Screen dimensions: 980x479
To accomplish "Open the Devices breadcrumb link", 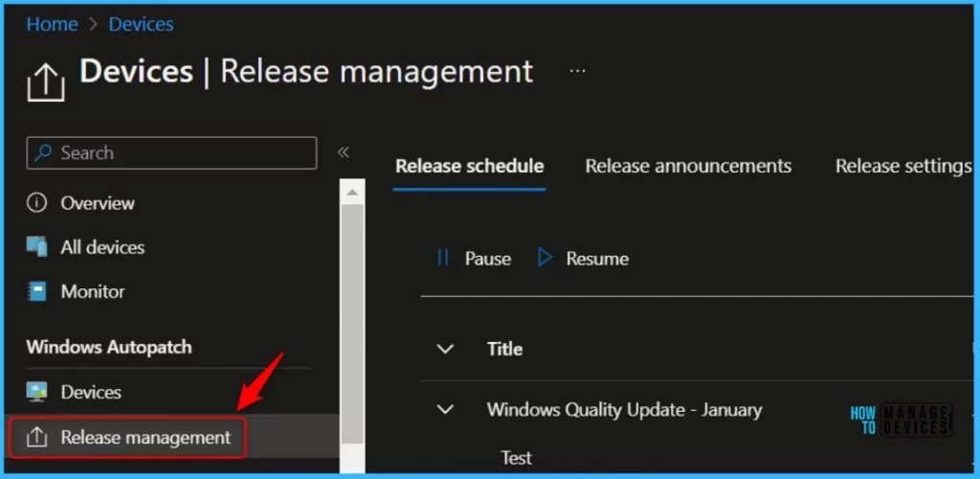I will [x=142, y=24].
